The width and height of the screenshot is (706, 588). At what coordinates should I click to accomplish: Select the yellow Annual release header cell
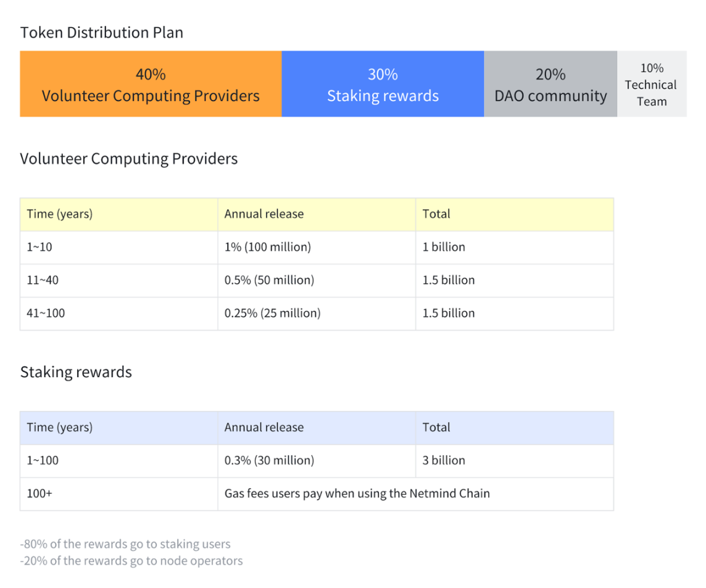coord(317,214)
